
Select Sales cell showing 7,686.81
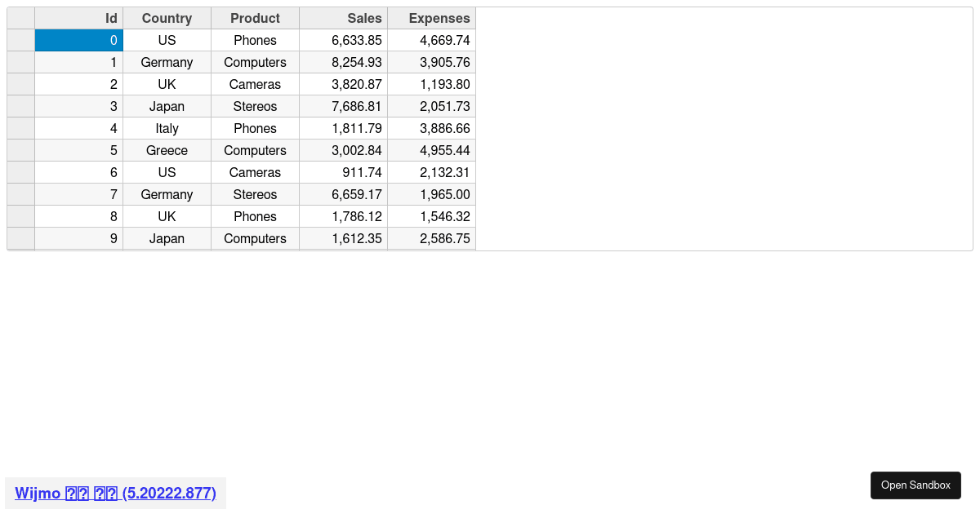[x=343, y=106]
